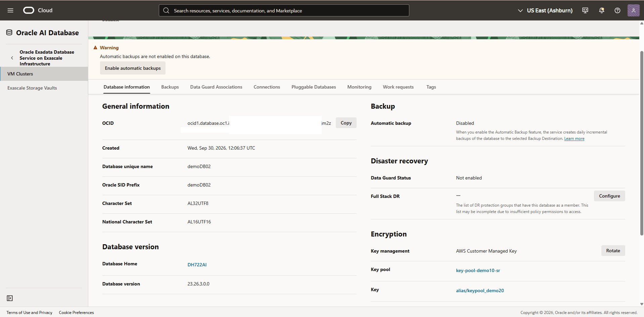Select VM Clusters in the sidebar
The height and width of the screenshot is (317, 644).
coord(44,74)
